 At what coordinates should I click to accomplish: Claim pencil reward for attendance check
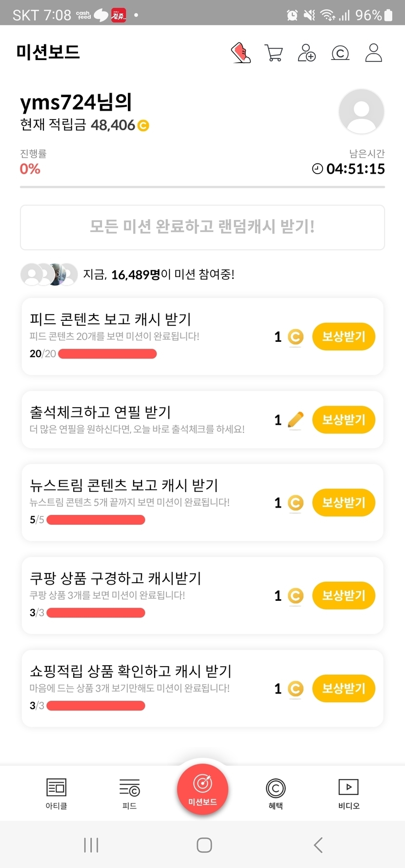pyautogui.click(x=344, y=420)
